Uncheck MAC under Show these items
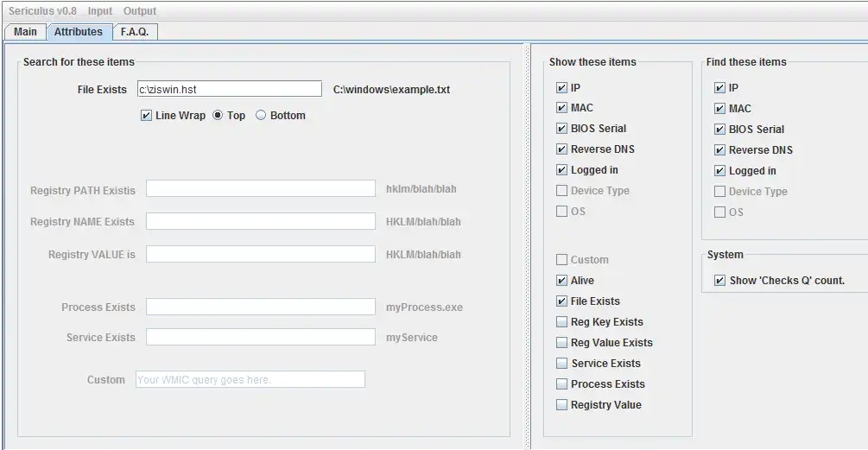The width and height of the screenshot is (868, 450). pyautogui.click(x=561, y=107)
